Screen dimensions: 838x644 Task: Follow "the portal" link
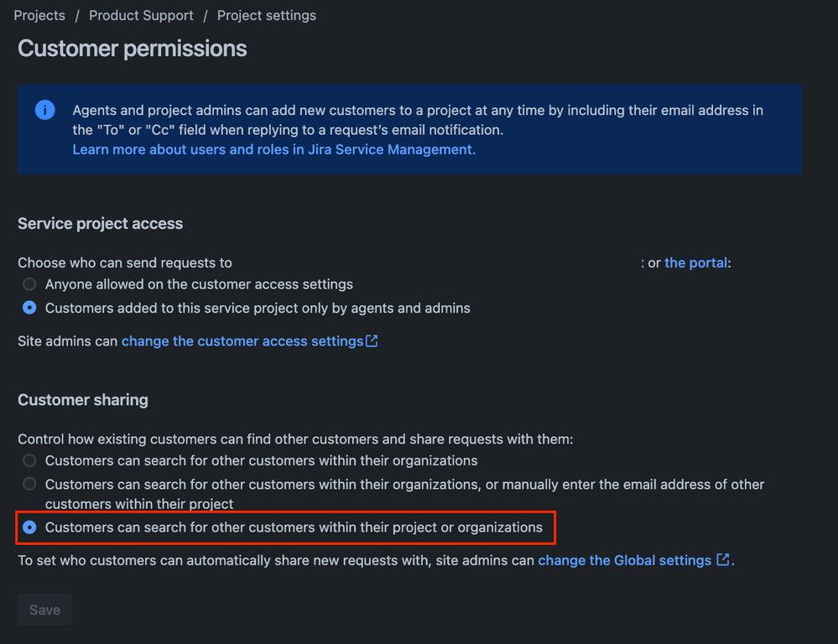click(696, 263)
